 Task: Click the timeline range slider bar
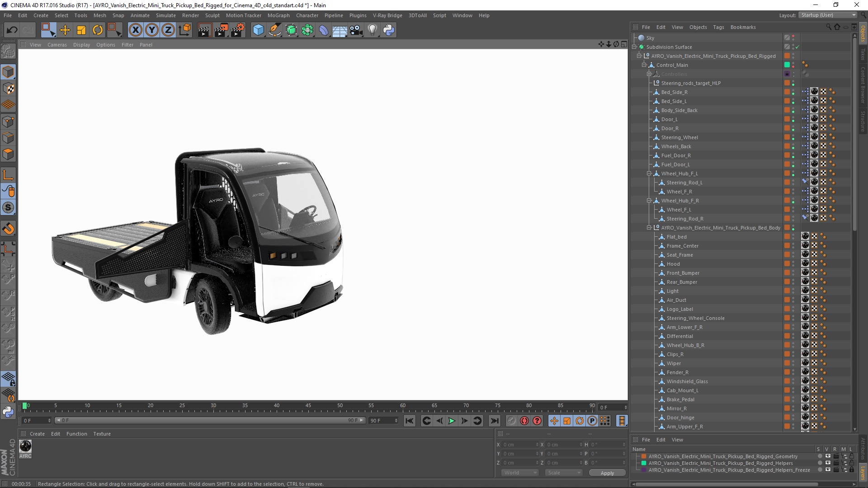point(210,421)
